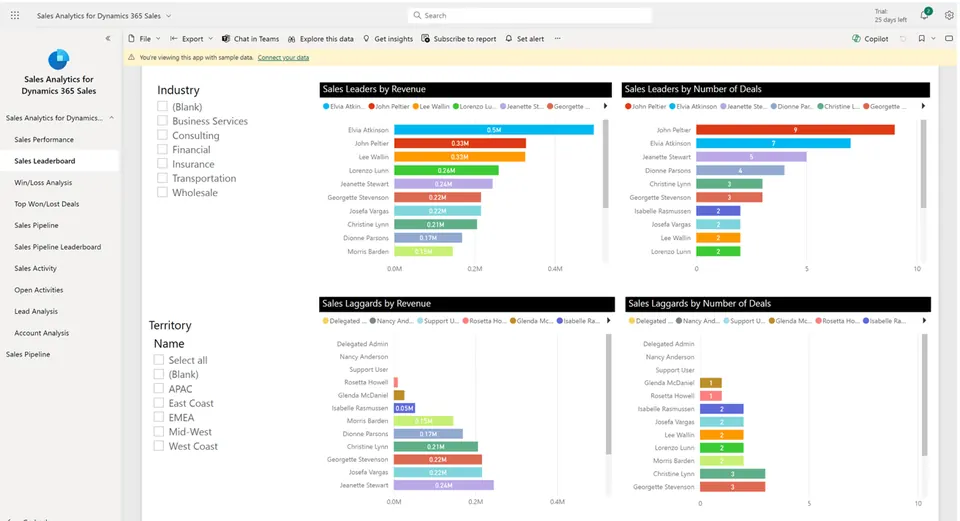Click the bottom Sales Pipeline nav item

(28, 354)
